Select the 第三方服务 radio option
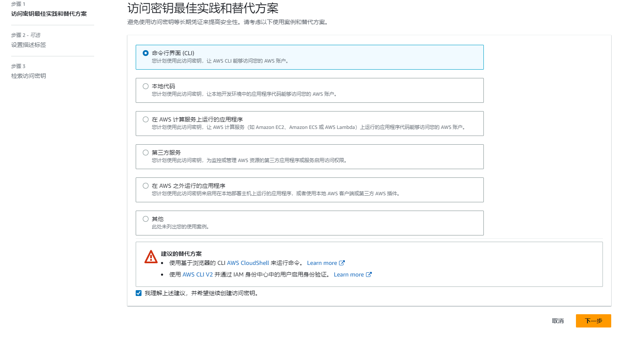This screenshot has width=644, height=342. point(146,153)
